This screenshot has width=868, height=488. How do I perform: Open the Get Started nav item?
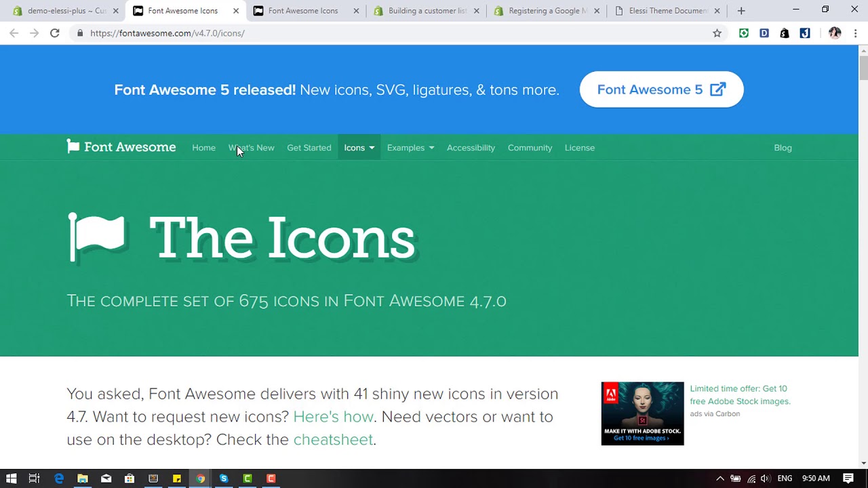pos(309,148)
